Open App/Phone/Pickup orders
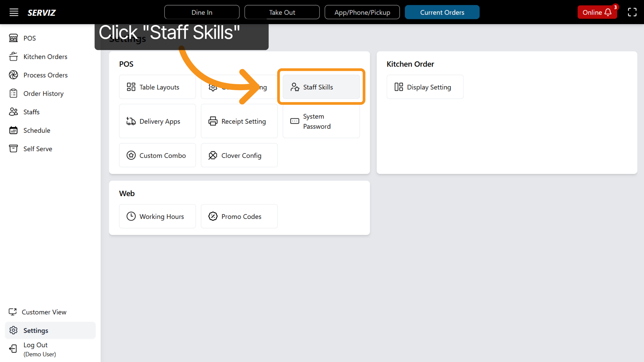This screenshot has height=362, width=644. [x=362, y=12]
